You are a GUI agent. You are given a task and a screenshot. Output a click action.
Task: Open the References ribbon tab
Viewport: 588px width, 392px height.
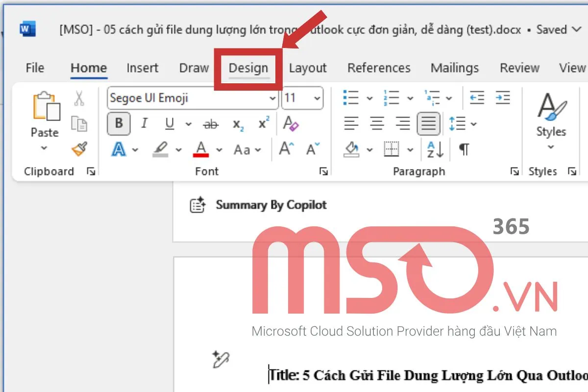(379, 68)
